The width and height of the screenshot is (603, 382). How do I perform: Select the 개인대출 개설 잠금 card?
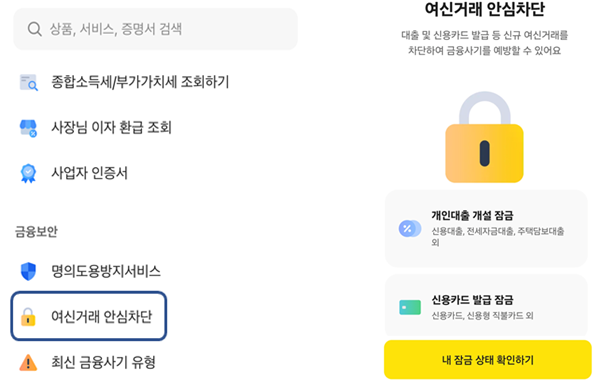coord(486,229)
